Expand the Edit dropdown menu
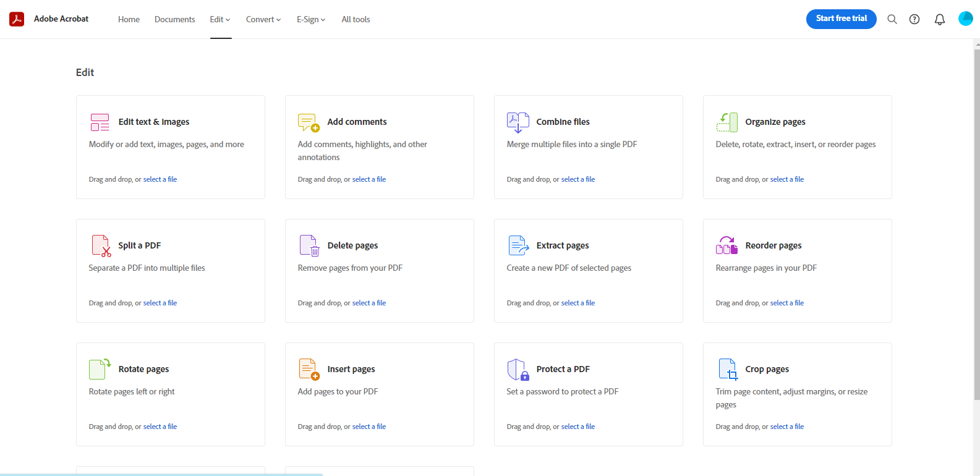Image resolution: width=980 pixels, height=476 pixels. (x=220, y=19)
